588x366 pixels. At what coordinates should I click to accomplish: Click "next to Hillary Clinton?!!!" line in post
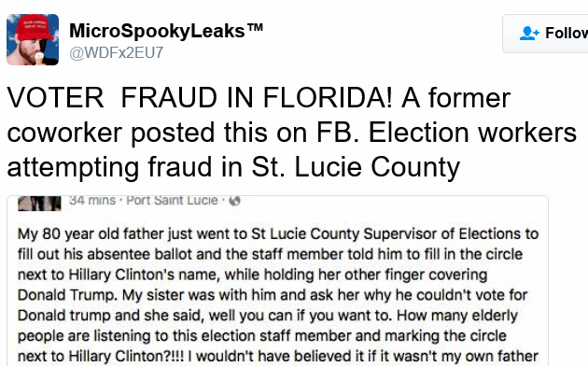tap(278, 357)
